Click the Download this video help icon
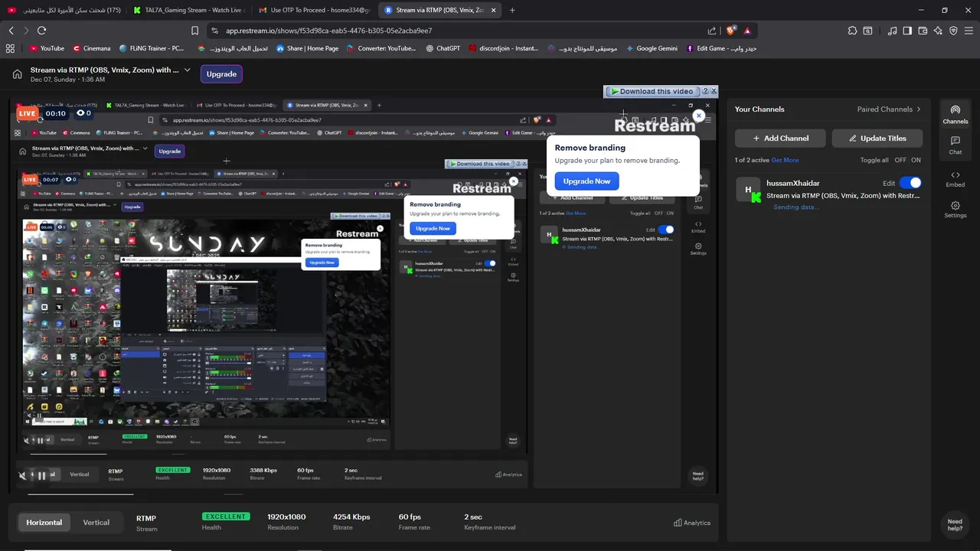The width and height of the screenshot is (980, 551). [x=706, y=91]
